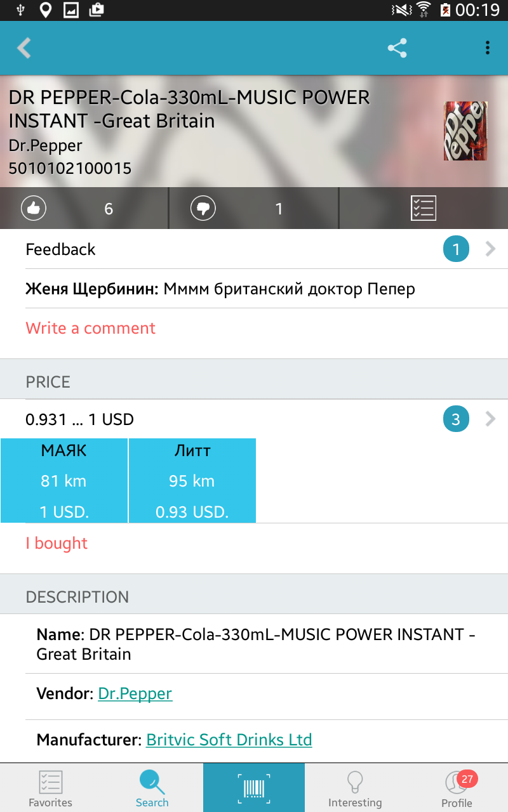Viewport: 508px width, 812px height.
Task: Tap the barcode scanner icon
Action: 254,787
